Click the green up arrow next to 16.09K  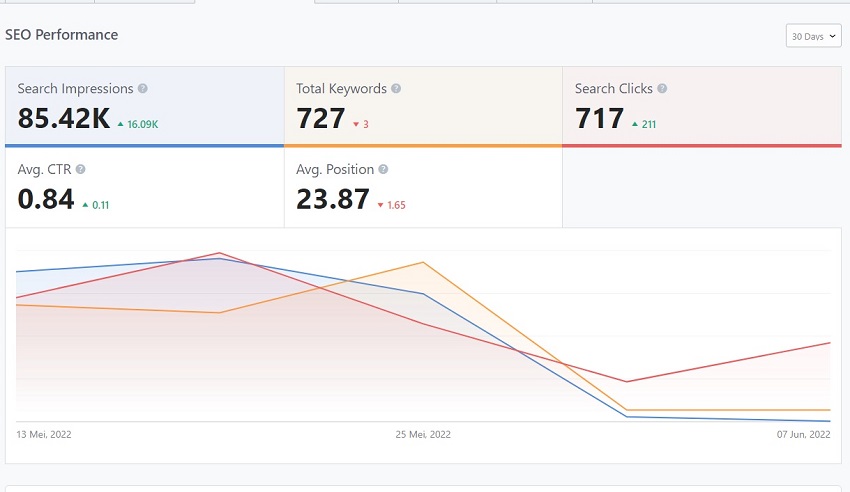point(120,125)
